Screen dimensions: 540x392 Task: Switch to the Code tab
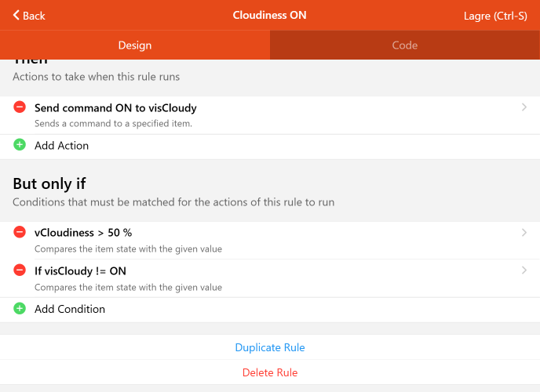(405, 45)
